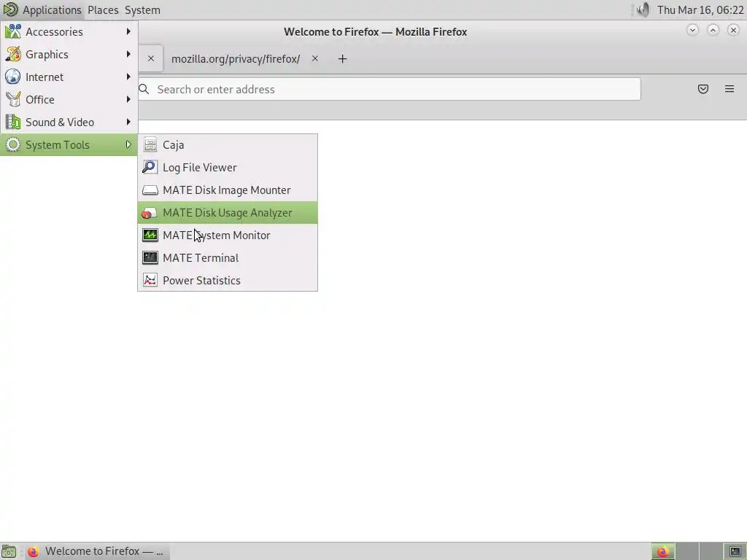Focus the Search or enter address field
747x560 pixels.
(390, 89)
